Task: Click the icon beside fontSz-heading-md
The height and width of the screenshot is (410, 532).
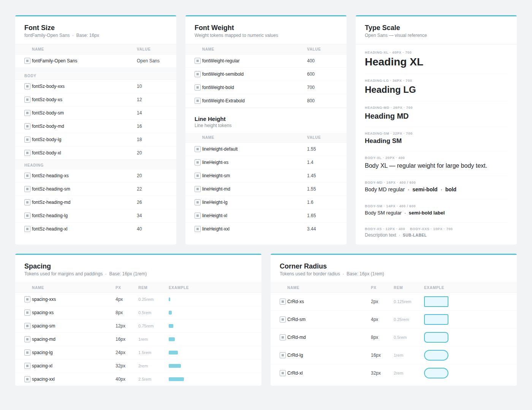Action: [27, 202]
